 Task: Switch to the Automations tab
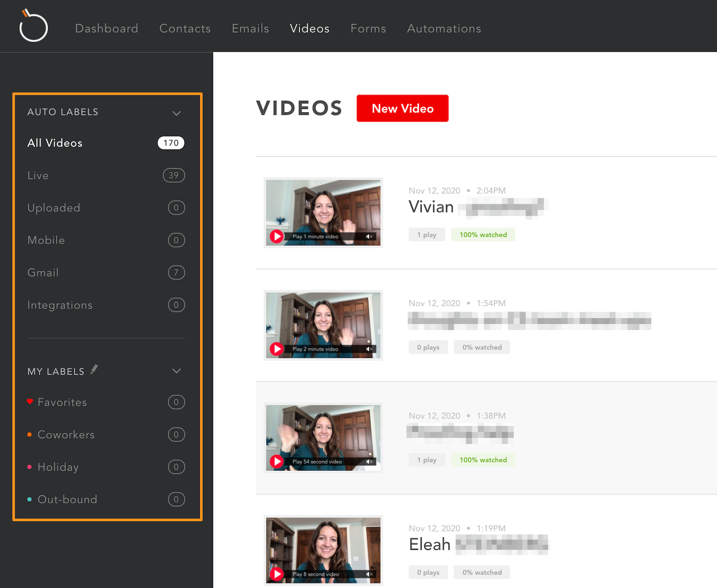click(444, 28)
